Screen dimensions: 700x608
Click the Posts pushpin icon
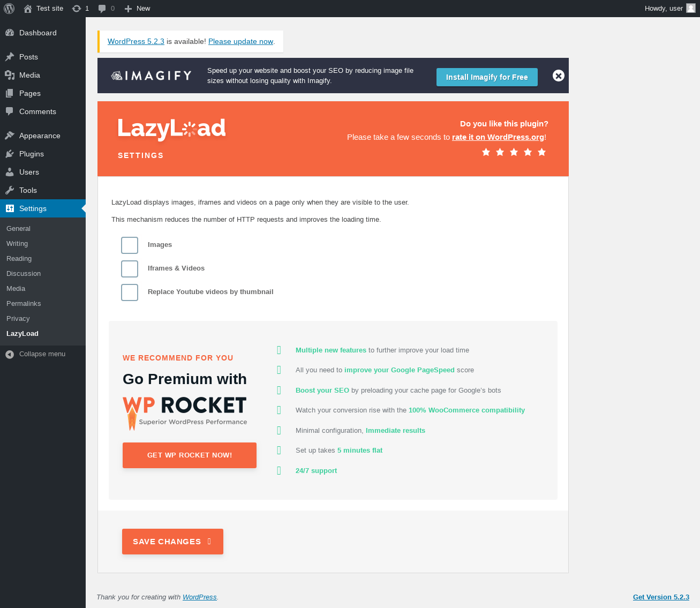point(10,57)
